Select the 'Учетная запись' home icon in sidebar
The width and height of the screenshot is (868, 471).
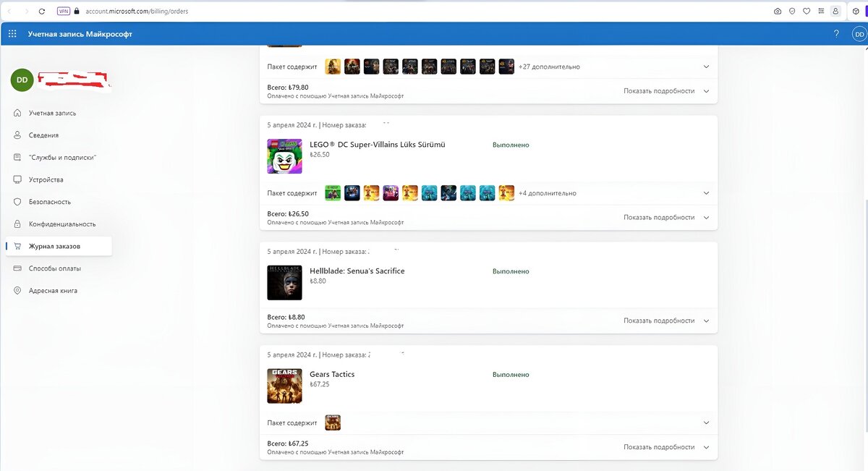click(x=17, y=112)
